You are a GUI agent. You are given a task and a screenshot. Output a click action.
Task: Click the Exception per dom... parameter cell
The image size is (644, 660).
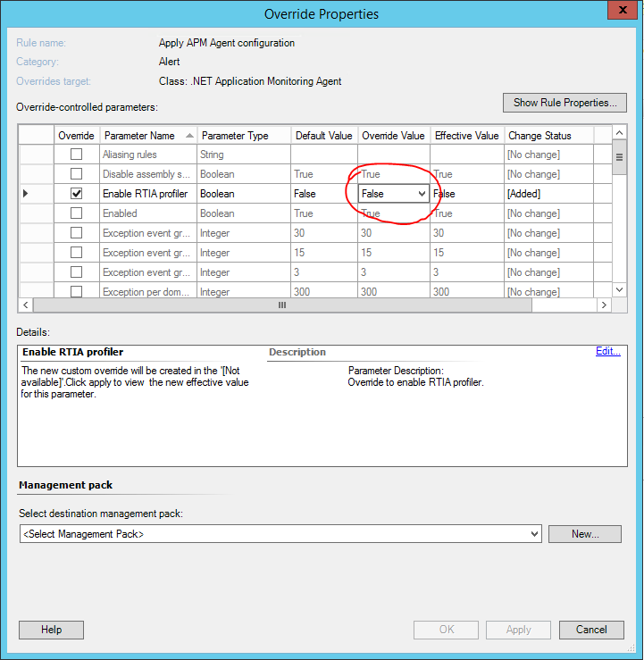pyautogui.click(x=148, y=291)
